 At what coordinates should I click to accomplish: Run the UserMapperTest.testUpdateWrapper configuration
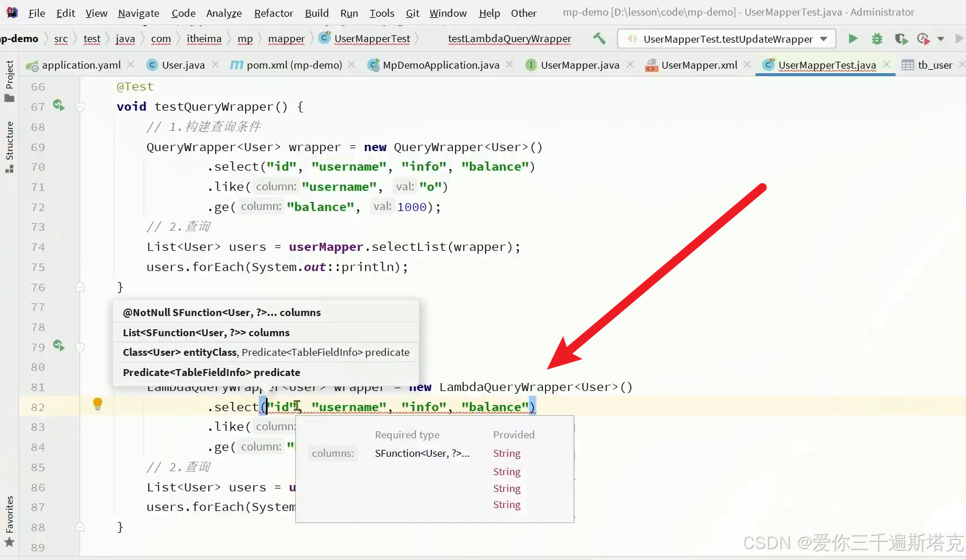[x=852, y=39]
